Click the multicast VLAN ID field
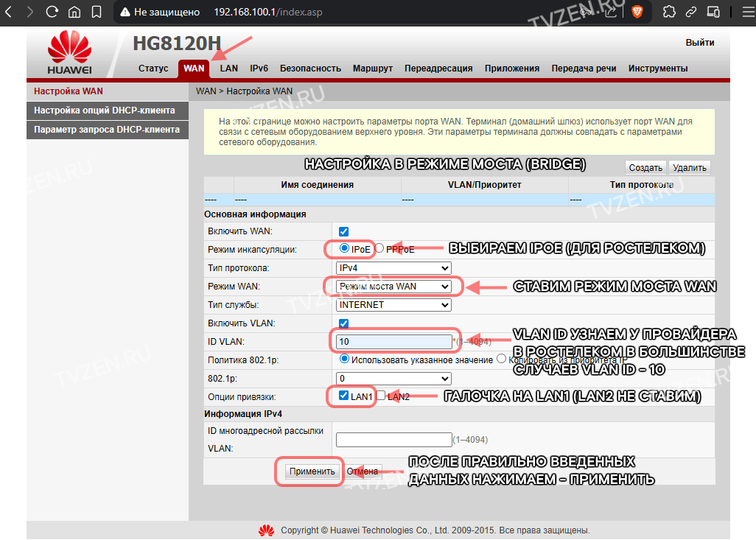Screen dimensions: 756x540 click(394, 440)
